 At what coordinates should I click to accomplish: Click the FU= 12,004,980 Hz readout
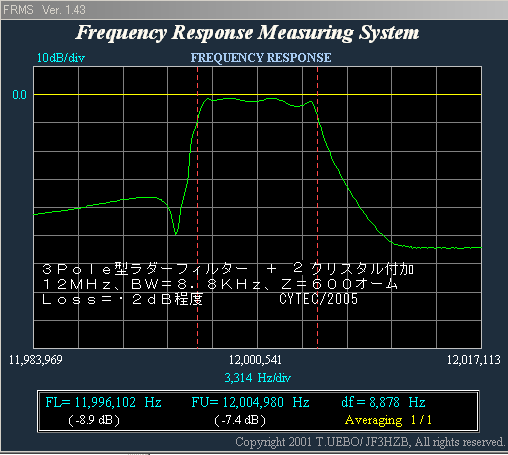pos(250,402)
